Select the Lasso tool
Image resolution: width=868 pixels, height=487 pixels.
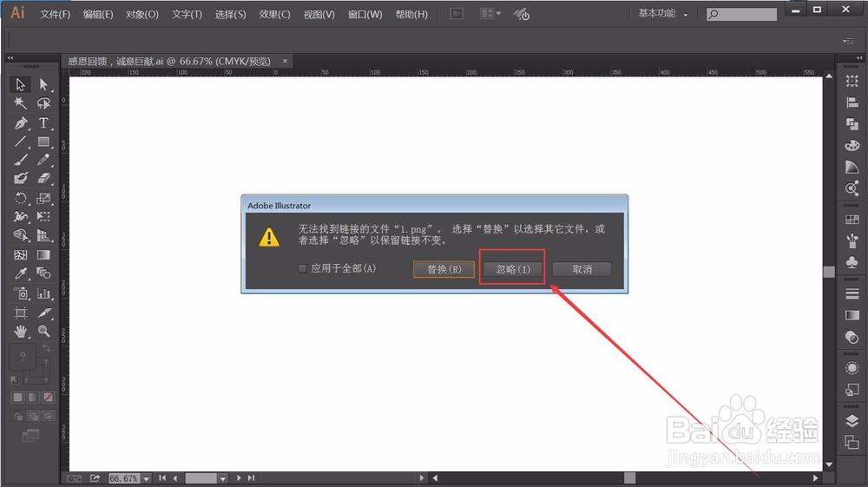coord(43,103)
